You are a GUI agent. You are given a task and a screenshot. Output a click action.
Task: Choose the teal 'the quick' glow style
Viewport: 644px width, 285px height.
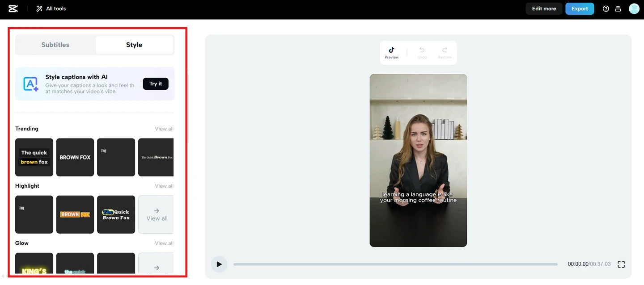[x=75, y=263]
